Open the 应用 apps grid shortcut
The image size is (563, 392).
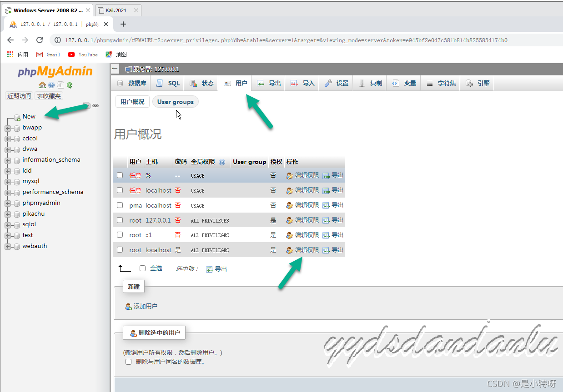click(18, 55)
